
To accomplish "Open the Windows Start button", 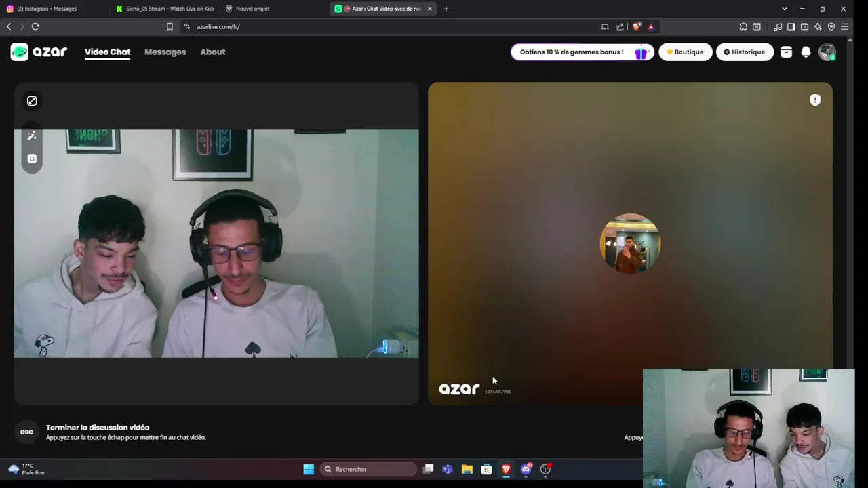I will (309, 469).
